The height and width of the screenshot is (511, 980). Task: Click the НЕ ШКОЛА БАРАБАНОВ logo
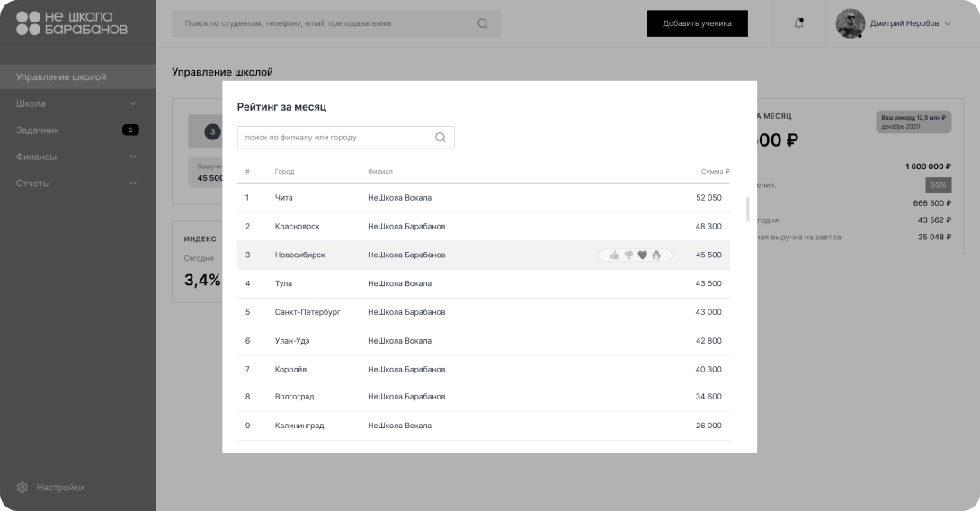(x=72, y=23)
